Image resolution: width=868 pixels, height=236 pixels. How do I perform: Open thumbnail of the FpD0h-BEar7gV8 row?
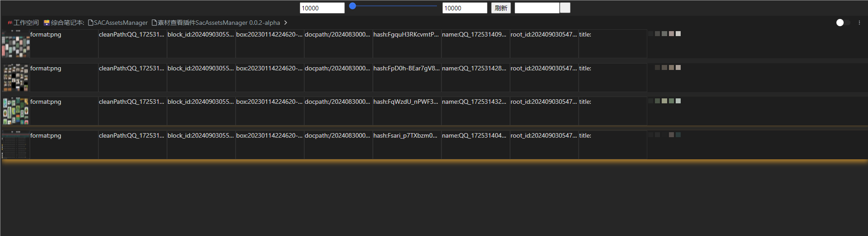tap(16, 78)
